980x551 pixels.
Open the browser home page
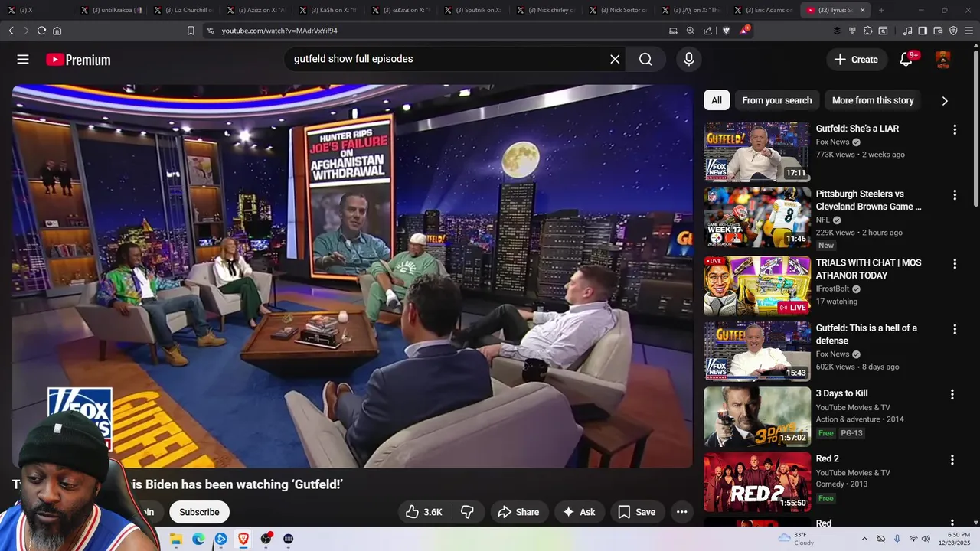coord(57,31)
